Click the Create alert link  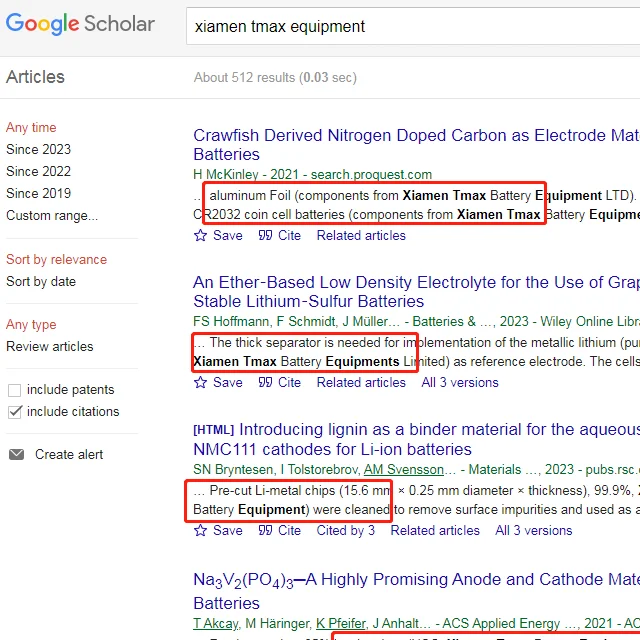[69, 454]
